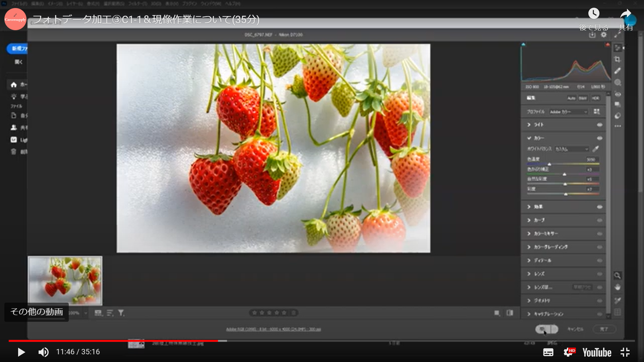Click the Open button at bottom right
The height and width of the screenshot is (362, 644).
click(x=546, y=329)
